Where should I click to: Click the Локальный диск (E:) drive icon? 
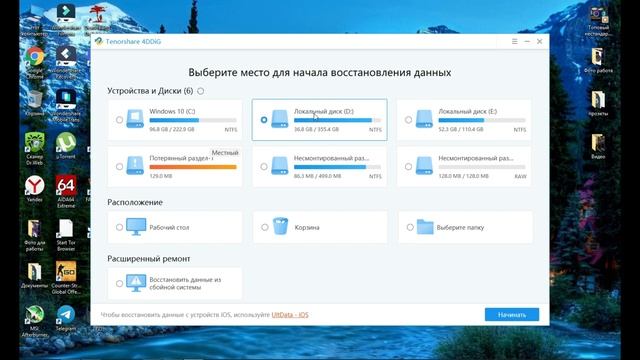click(424, 119)
